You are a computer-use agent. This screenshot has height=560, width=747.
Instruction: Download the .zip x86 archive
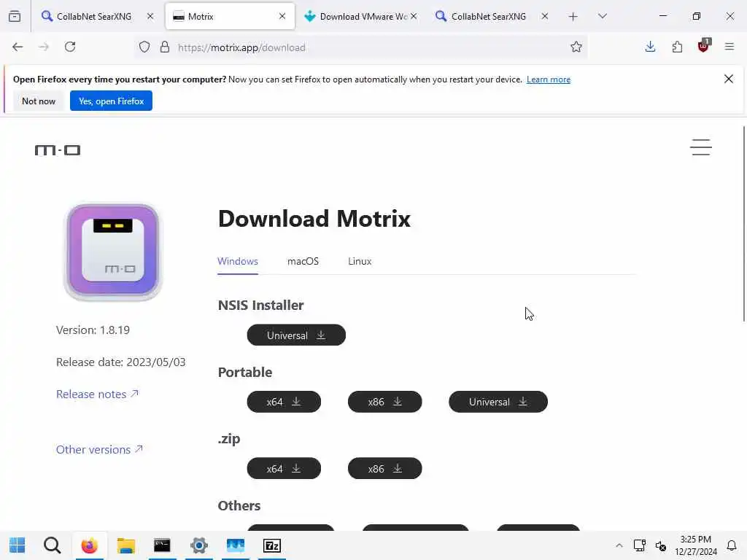coord(385,469)
